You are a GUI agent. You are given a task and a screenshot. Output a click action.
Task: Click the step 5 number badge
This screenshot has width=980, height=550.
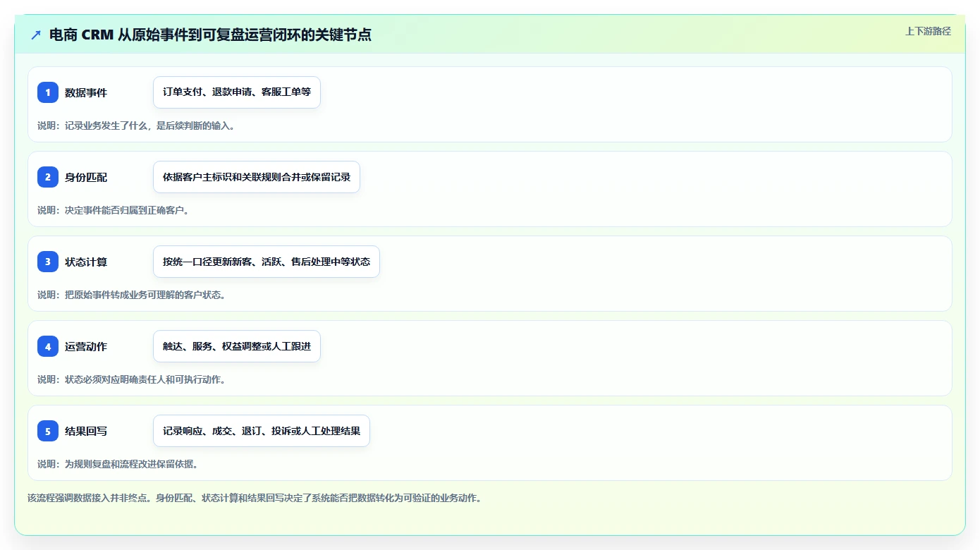point(48,431)
